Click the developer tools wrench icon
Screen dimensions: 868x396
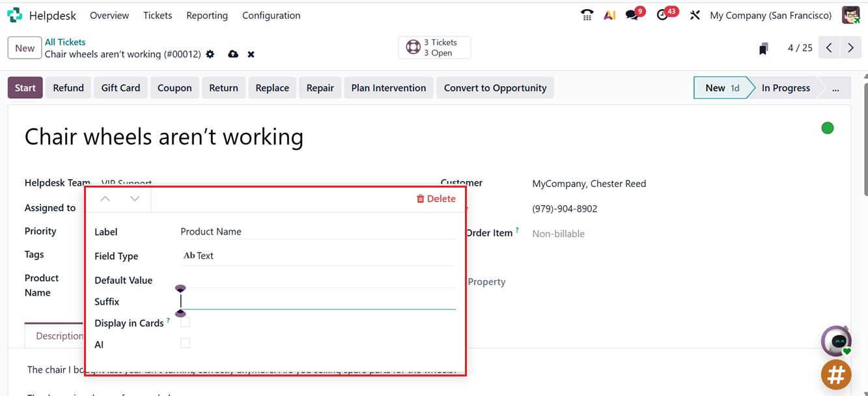coord(694,14)
